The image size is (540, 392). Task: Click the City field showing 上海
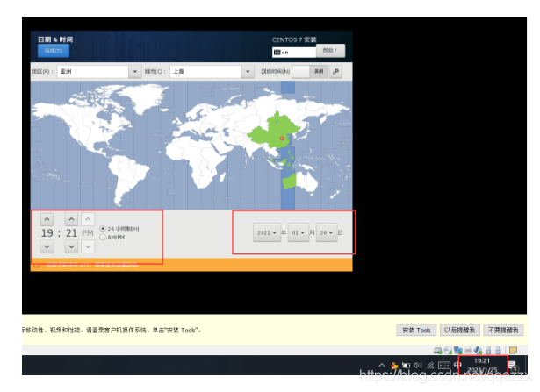pos(205,72)
